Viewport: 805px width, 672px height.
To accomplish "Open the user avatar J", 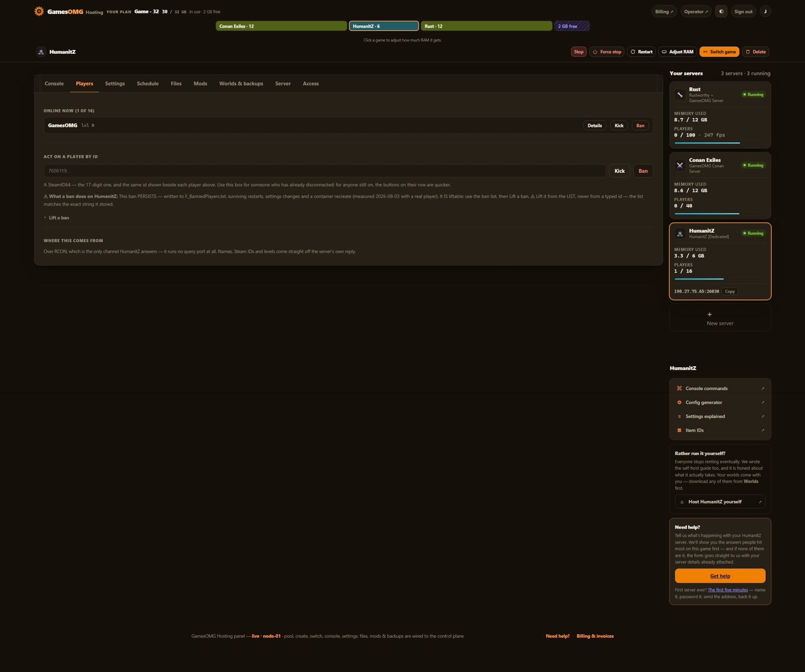I will pos(765,11).
